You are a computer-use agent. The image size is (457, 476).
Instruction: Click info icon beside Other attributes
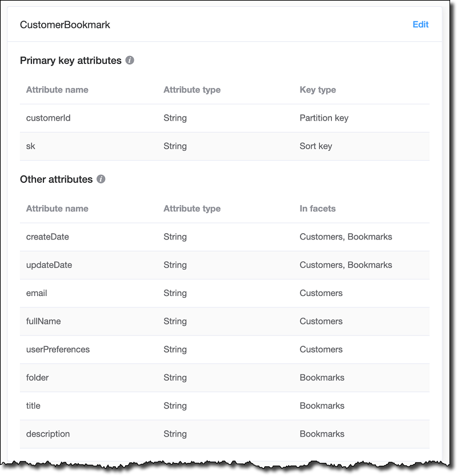pos(101,179)
